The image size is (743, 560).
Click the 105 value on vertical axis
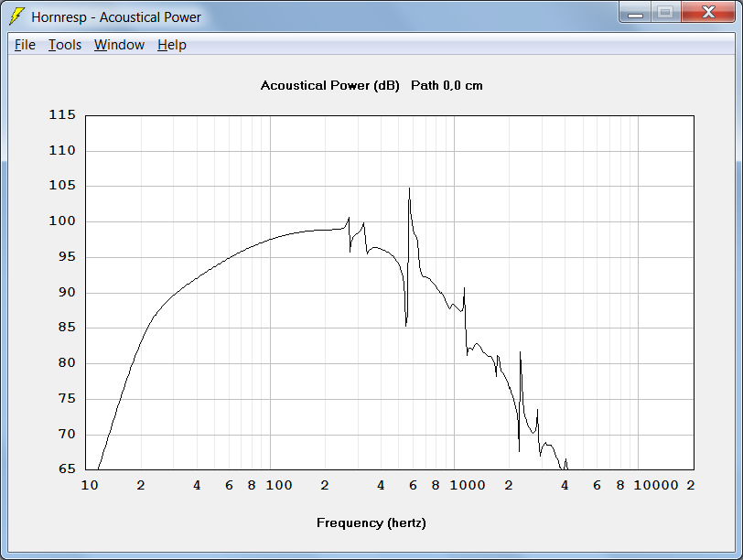click(62, 185)
